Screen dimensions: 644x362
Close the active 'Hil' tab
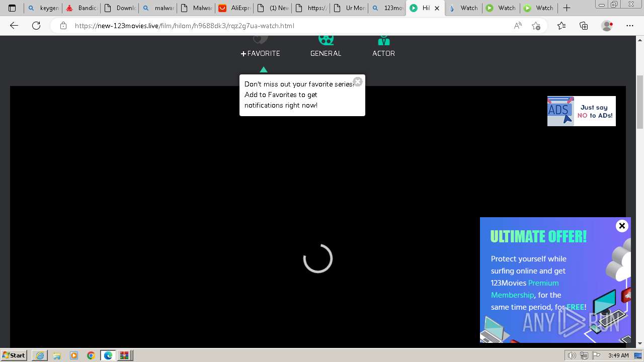pos(437,8)
